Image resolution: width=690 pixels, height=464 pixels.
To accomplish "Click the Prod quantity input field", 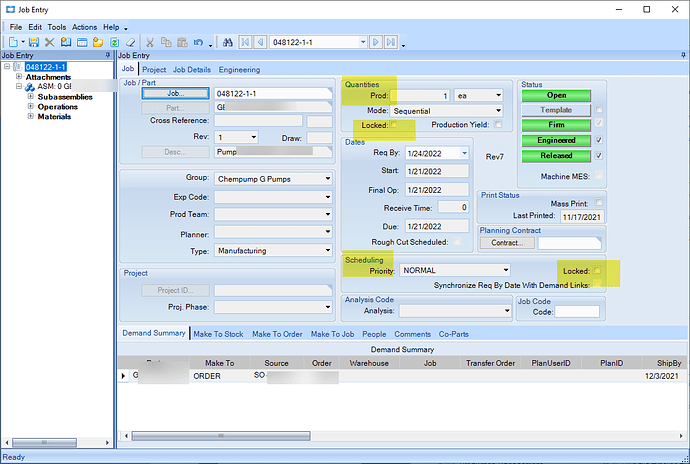I will pos(420,96).
